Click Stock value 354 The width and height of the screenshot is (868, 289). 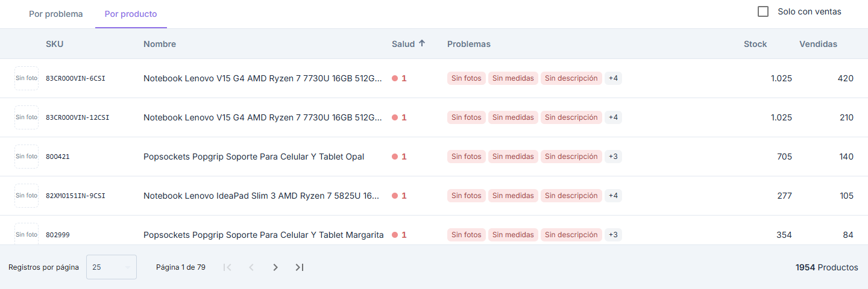784,235
